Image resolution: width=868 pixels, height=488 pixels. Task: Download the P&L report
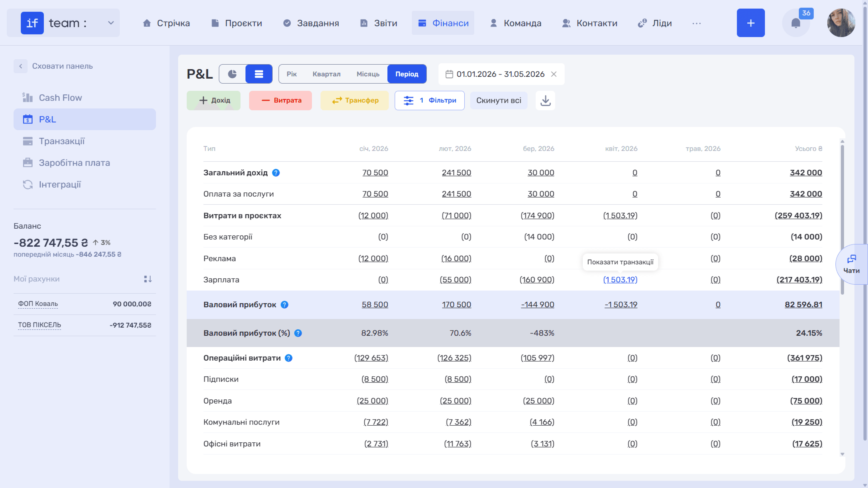coord(545,100)
